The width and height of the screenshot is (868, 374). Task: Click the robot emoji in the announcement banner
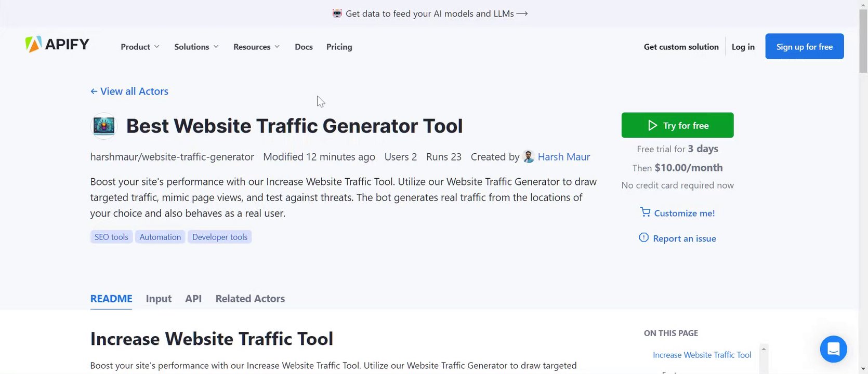click(337, 14)
